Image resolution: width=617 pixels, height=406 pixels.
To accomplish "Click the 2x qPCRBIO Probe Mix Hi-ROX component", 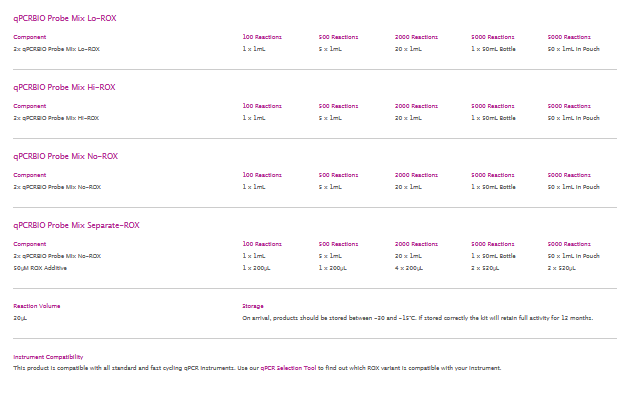I will [x=56, y=118].
